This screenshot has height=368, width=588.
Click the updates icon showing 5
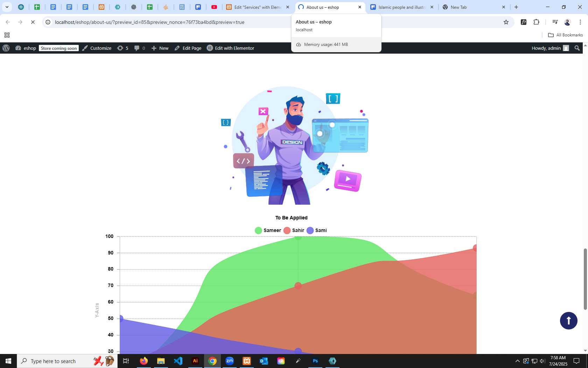pos(123,48)
